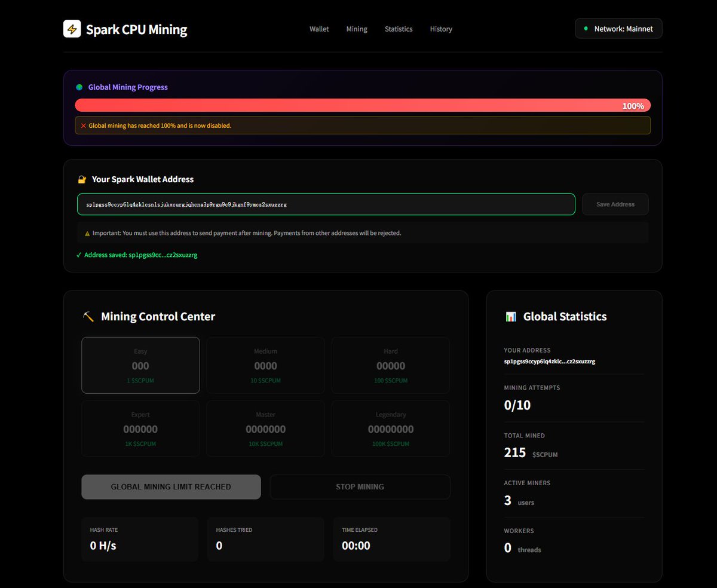Click the green checkmark beside Address saved
The height and width of the screenshot is (588, 717).
coord(79,255)
